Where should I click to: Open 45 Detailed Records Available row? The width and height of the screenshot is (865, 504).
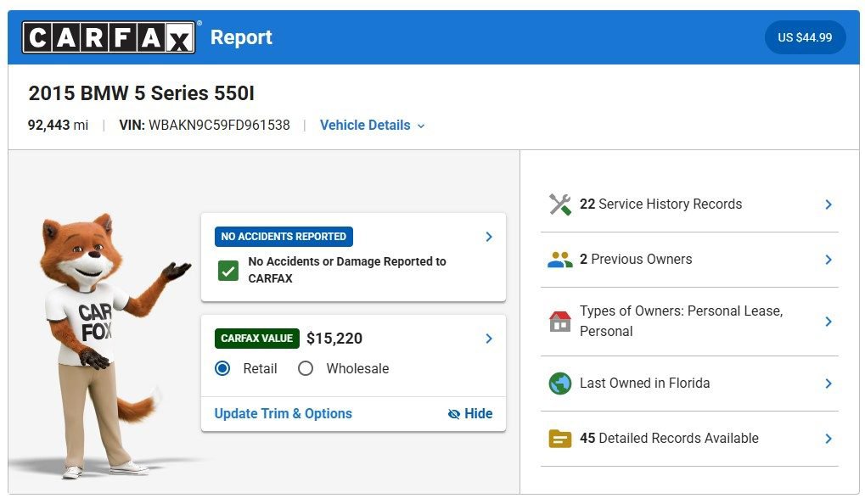(x=689, y=439)
